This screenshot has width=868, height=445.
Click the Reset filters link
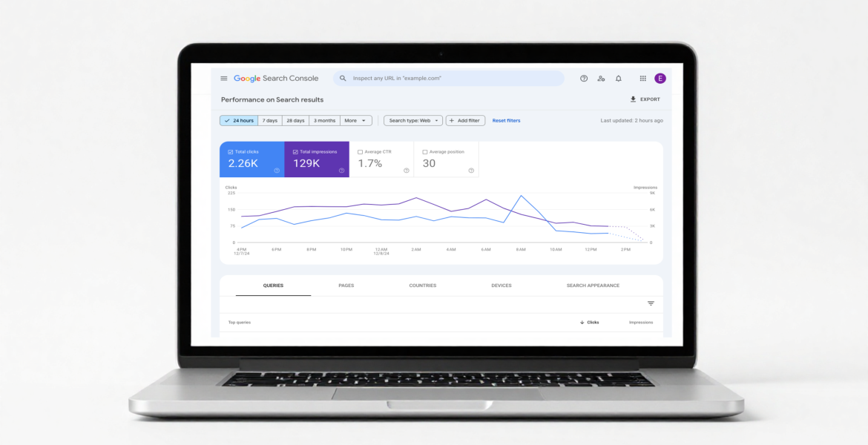pos(506,121)
